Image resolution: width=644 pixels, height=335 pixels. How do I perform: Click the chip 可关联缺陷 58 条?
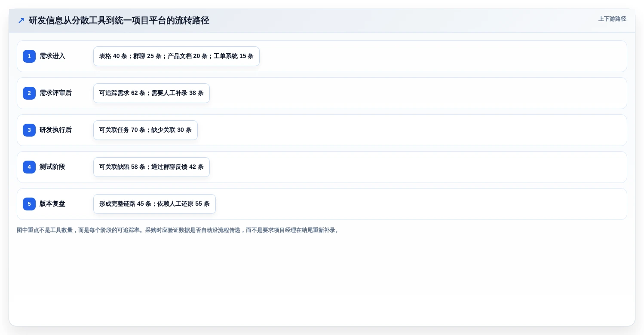tap(151, 167)
